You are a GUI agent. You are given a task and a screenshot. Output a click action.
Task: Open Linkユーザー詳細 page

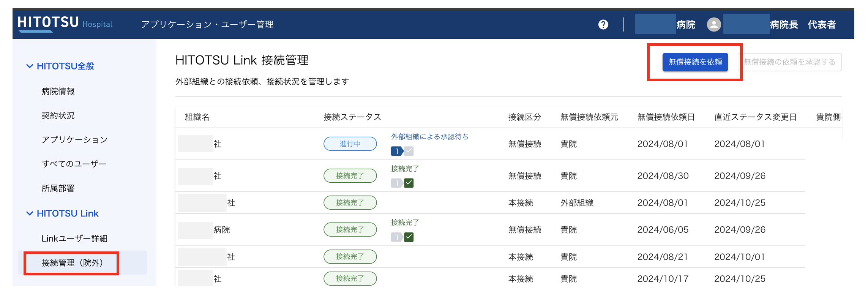click(74, 239)
